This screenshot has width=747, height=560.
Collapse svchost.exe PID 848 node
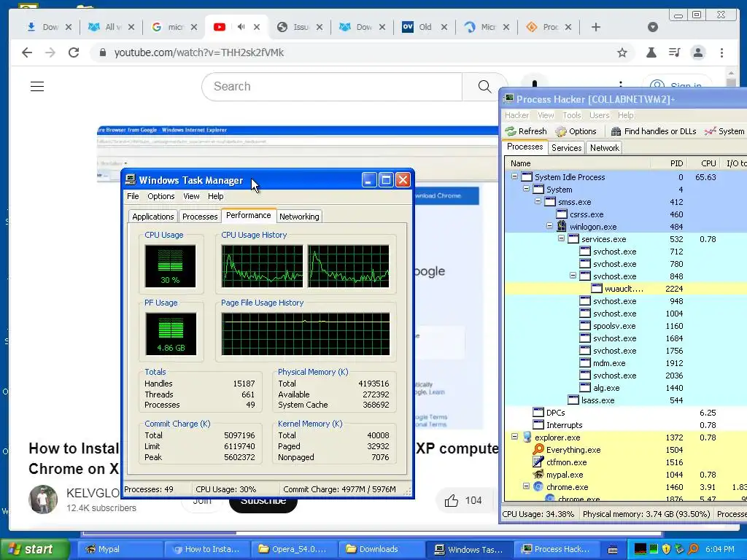(x=573, y=276)
